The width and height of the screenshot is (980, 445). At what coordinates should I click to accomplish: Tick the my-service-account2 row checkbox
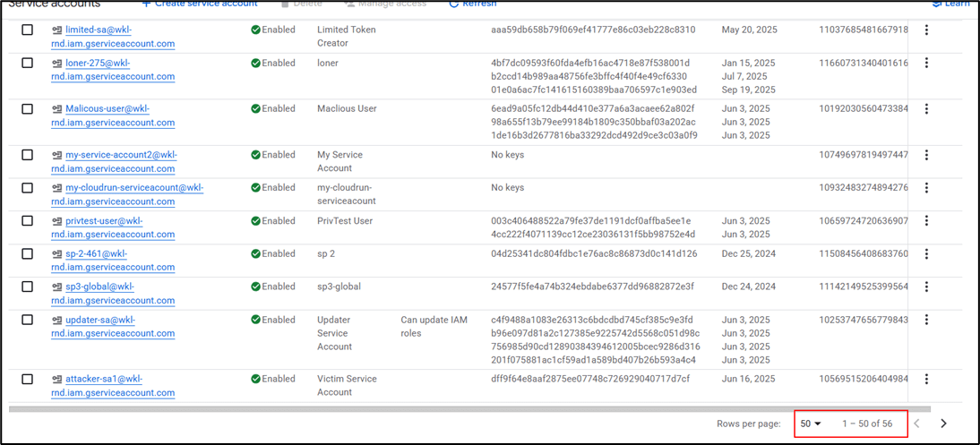pyautogui.click(x=28, y=155)
